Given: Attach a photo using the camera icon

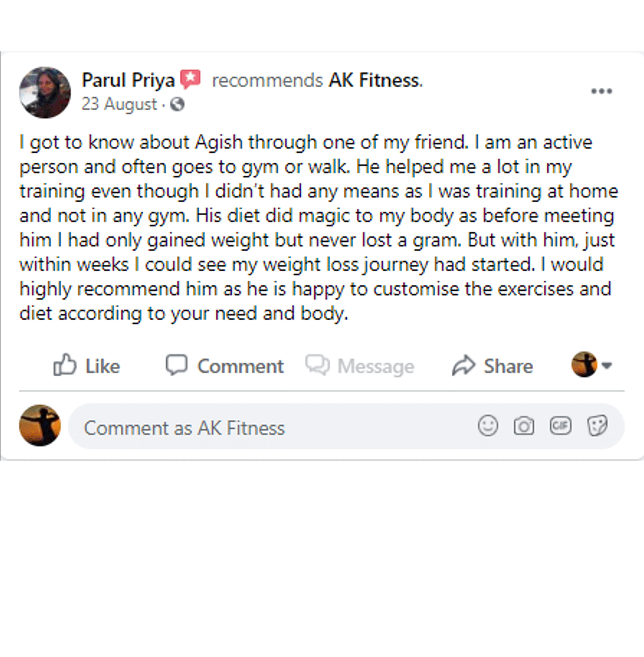Looking at the screenshot, I should 524,426.
